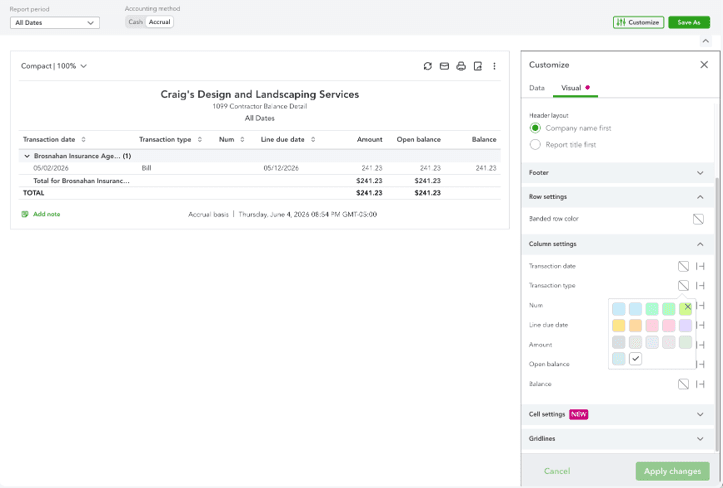Select the white checkmarked no-color swatch
723x488 pixels.
(x=635, y=358)
